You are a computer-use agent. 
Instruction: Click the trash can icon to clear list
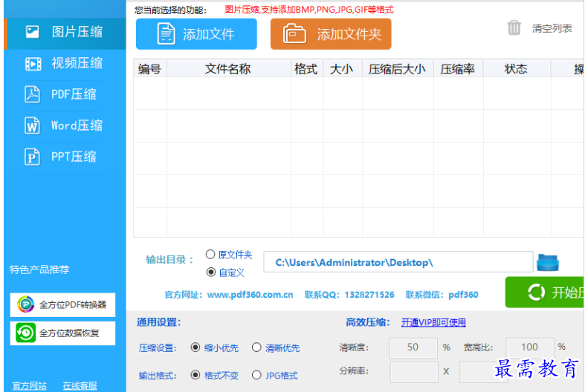tap(514, 28)
